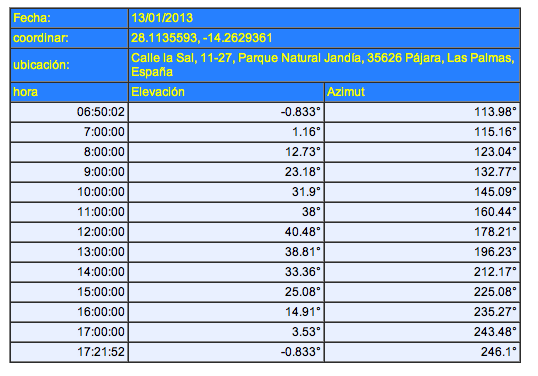Select the Fecha: label cell

[x=69, y=18]
